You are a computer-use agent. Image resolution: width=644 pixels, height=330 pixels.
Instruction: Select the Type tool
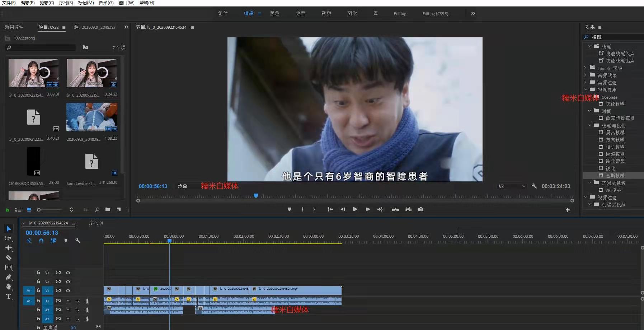(9, 296)
